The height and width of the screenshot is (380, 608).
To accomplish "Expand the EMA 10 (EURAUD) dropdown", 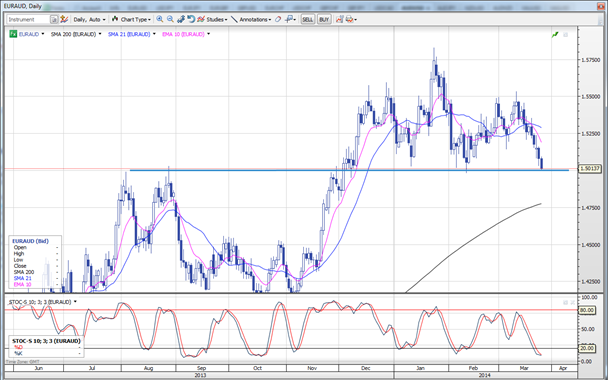I will [209, 34].
